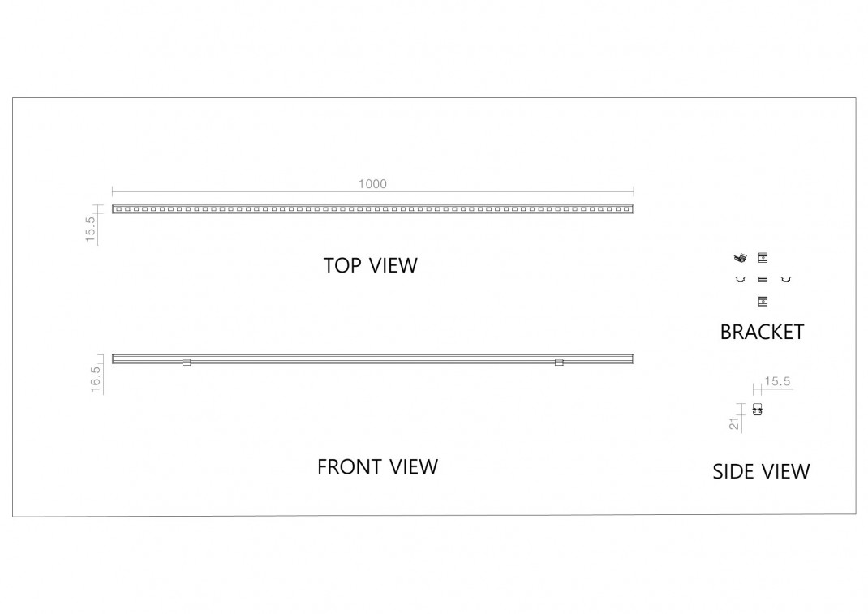The width and height of the screenshot is (868, 614).
Task: Click the right U-shaped bracket profile
Action: (786, 279)
